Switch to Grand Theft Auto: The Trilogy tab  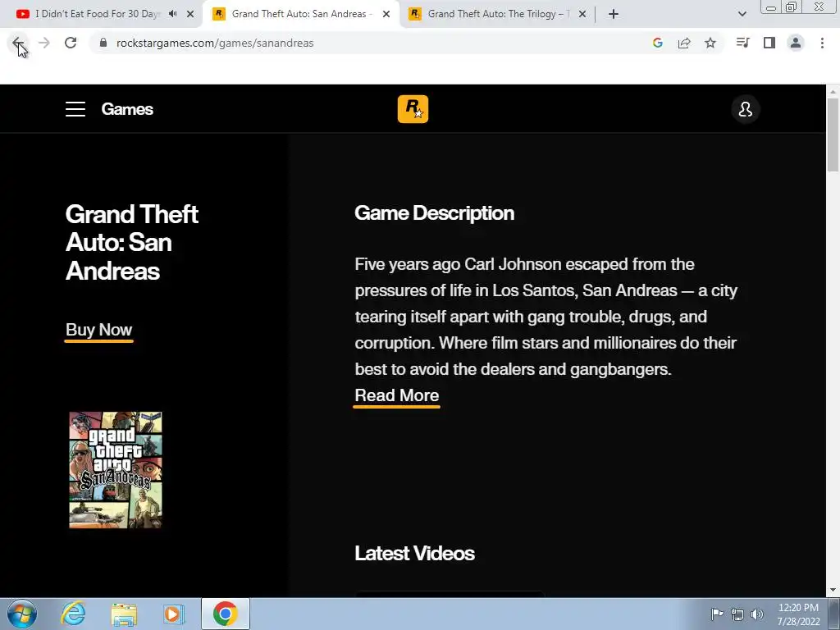[x=498, y=14]
